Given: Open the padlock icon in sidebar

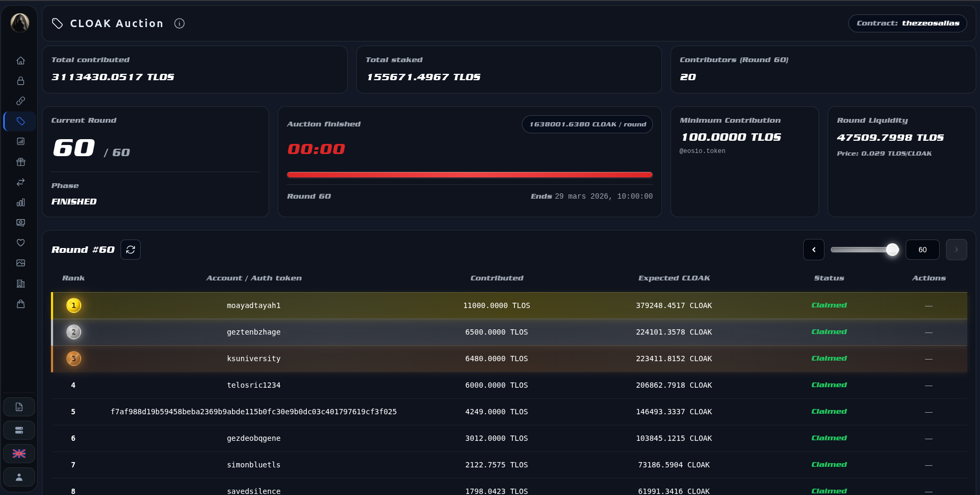Looking at the screenshot, I should (x=21, y=81).
